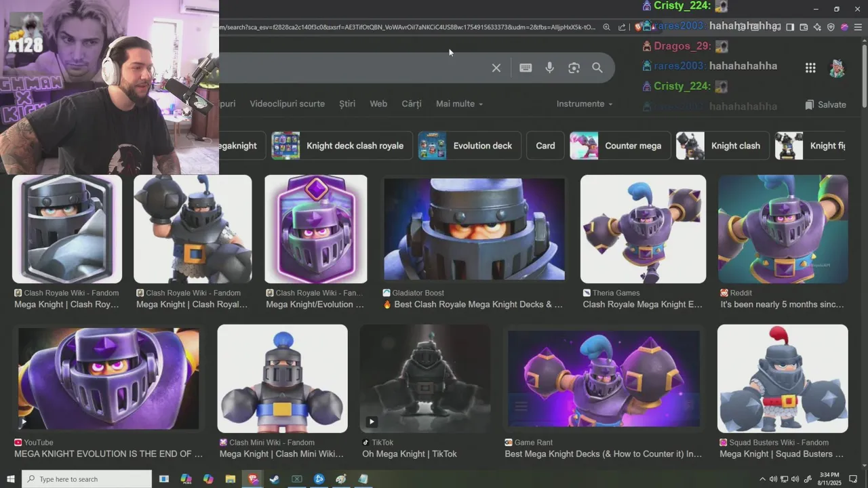This screenshot has height=488, width=868.
Task: Open the Instrumente tools dropdown
Action: (x=585, y=104)
